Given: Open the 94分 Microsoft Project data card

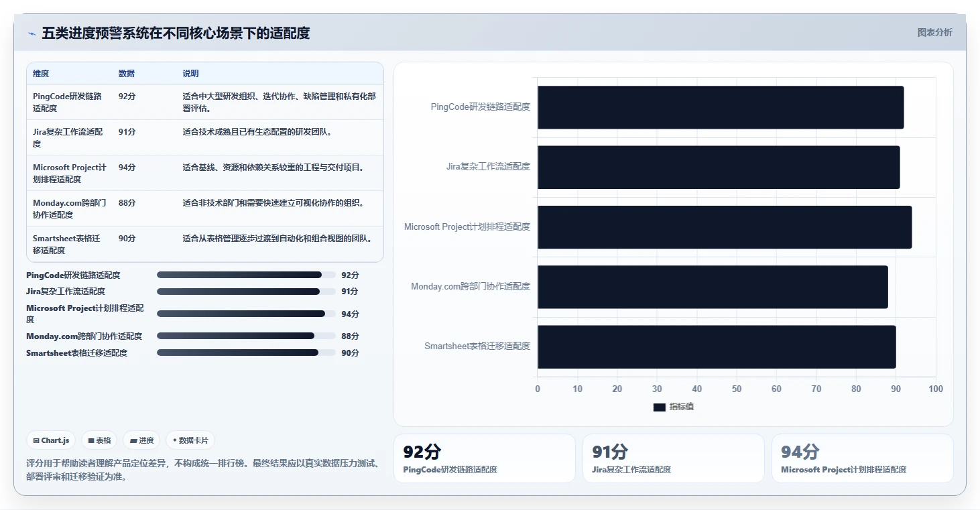Looking at the screenshot, I should point(863,458).
